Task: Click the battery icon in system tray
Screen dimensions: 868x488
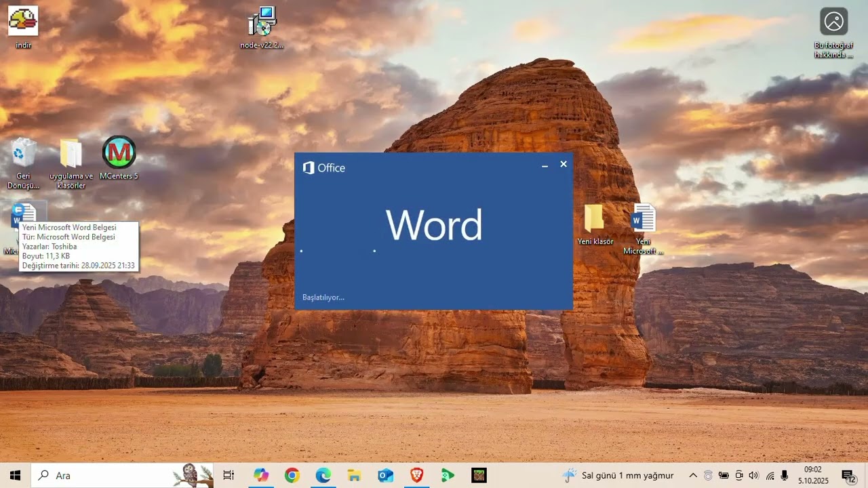Action: 724,475
